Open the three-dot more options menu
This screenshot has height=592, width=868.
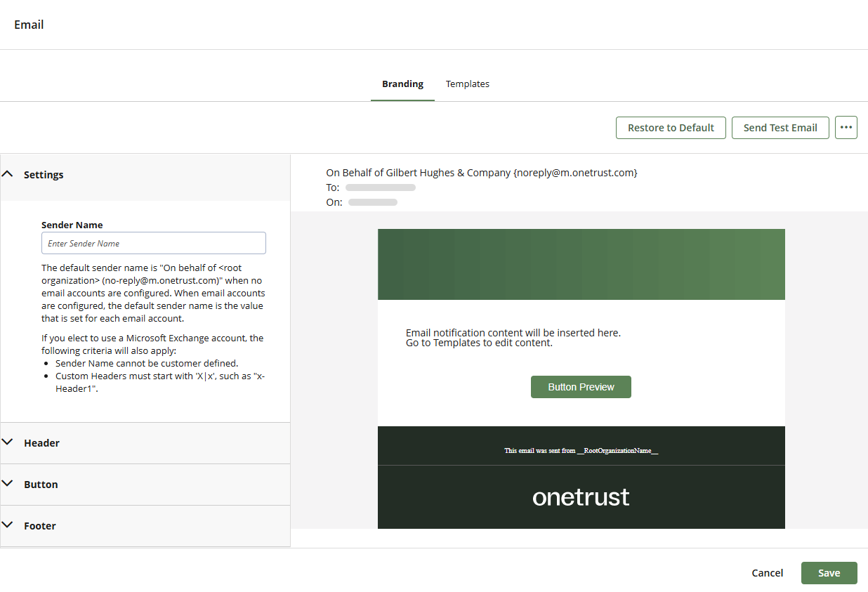point(846,128)
